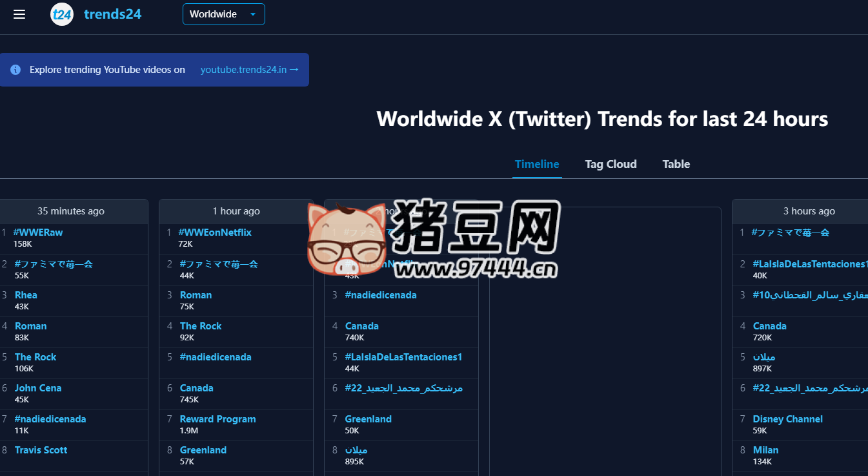Screen dimensions: 868x476
Task: Click the 158K tweet count under #WWERaw
Action: pyautogui.click(x=23, y=244)
